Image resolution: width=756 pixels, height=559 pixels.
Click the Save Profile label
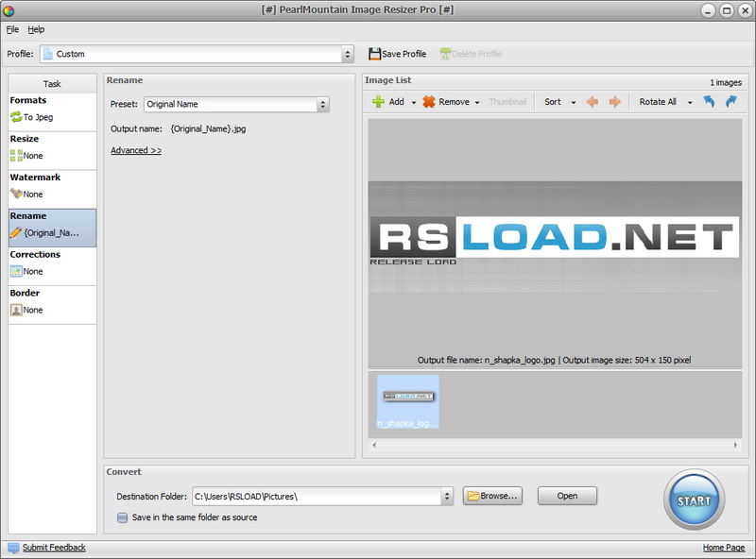pos(404,54)
